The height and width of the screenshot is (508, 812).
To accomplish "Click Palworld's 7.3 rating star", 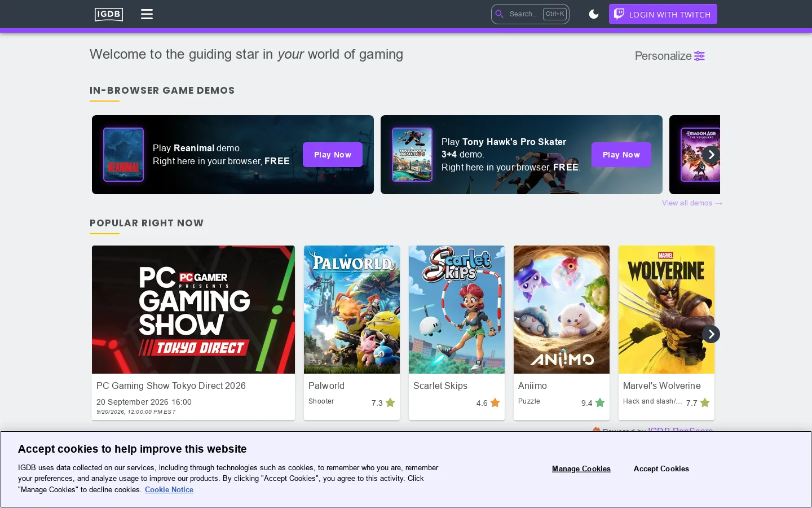I will pyautogui.click(x=390, y=403).
